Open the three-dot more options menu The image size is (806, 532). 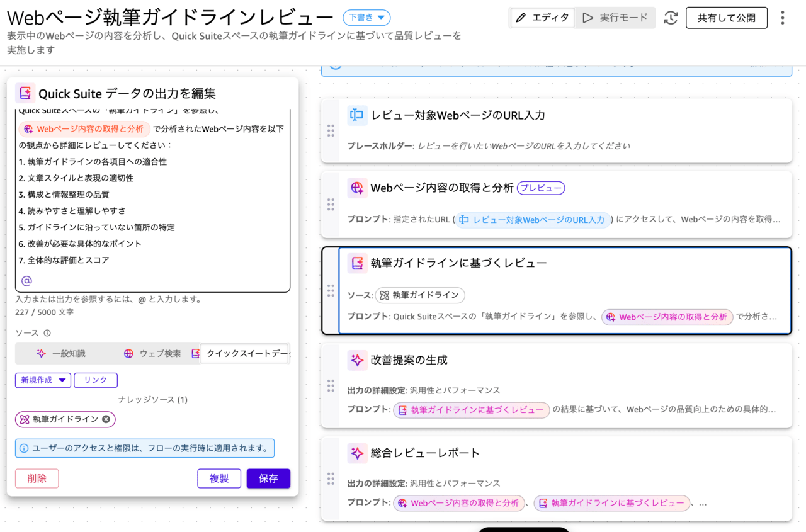[782, 18]
